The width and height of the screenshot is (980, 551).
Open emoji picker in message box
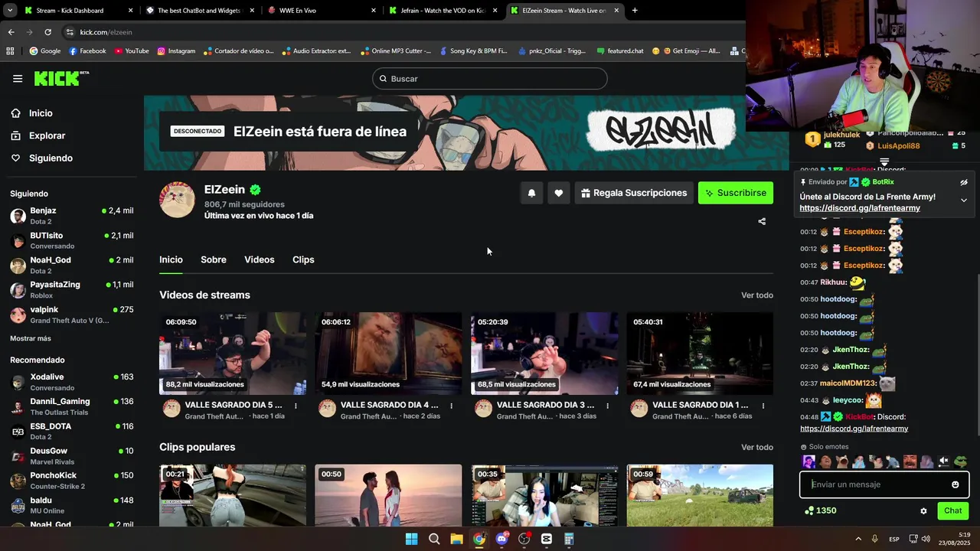click(x=955, y=484)
